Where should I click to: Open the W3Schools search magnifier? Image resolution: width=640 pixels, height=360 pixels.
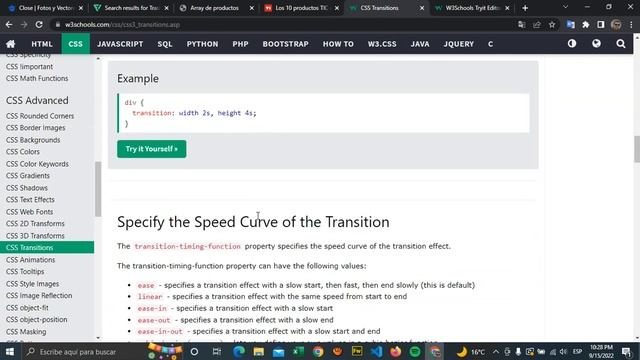tap(621, 44)
